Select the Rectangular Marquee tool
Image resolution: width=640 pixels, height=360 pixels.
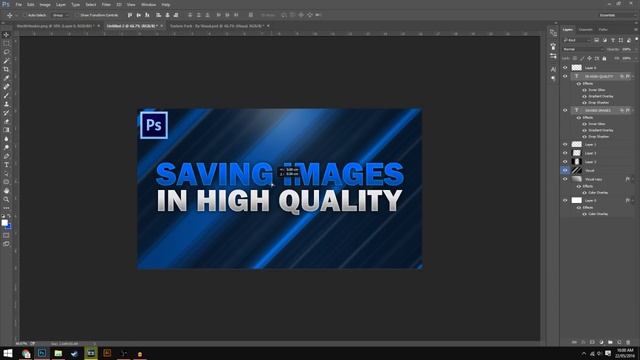click(x=6, y=43)
